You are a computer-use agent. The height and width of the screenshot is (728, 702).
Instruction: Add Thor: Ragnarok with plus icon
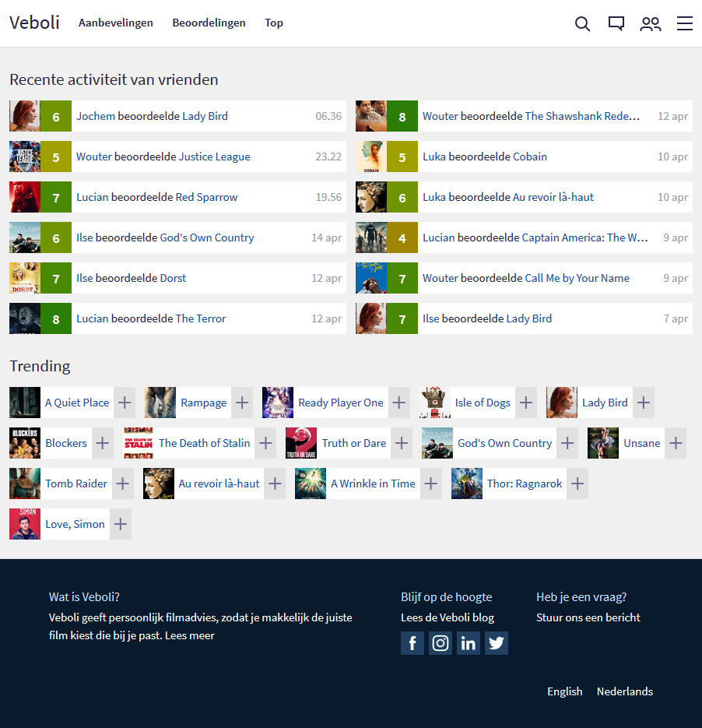tap(577, 484)
